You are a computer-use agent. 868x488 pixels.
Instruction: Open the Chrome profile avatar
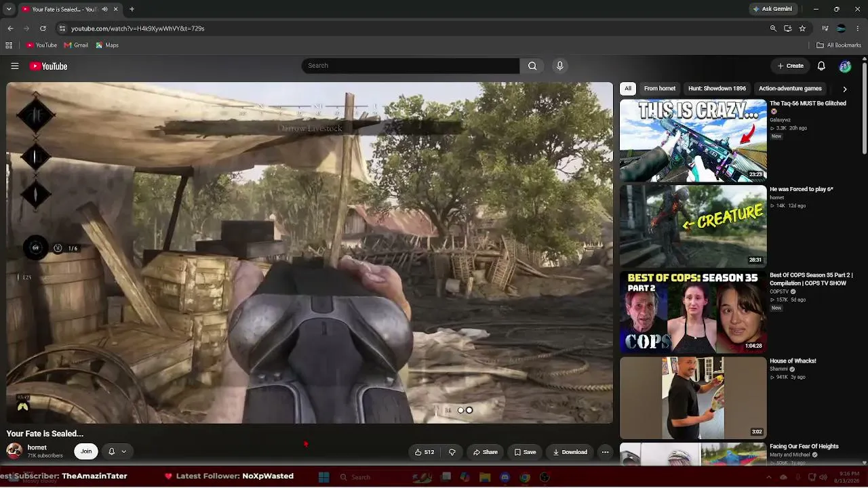(x=841, y=28)
